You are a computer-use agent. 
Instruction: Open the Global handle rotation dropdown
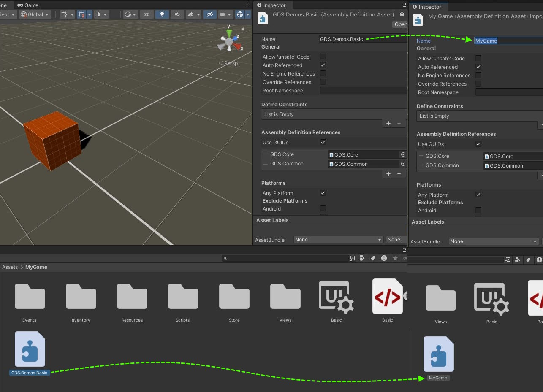[35, 14]
